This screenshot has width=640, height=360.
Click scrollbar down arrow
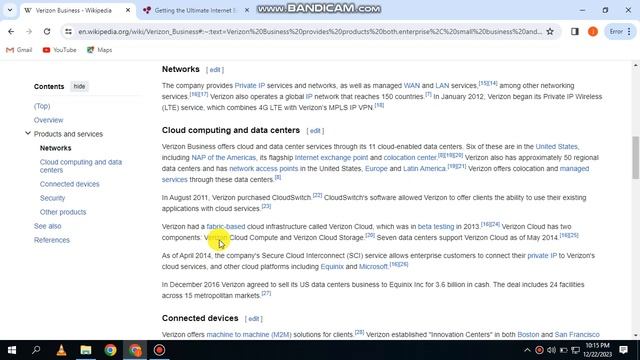(636, 335)
